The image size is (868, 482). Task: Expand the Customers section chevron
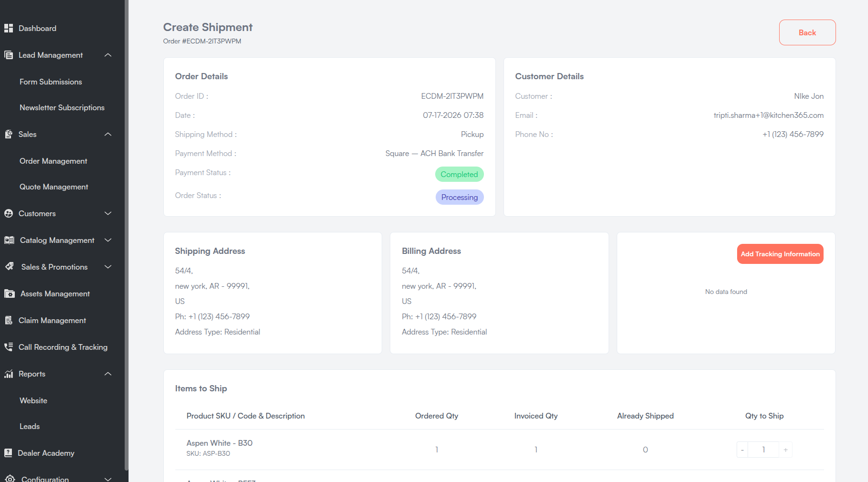click(x=108, y=213)
